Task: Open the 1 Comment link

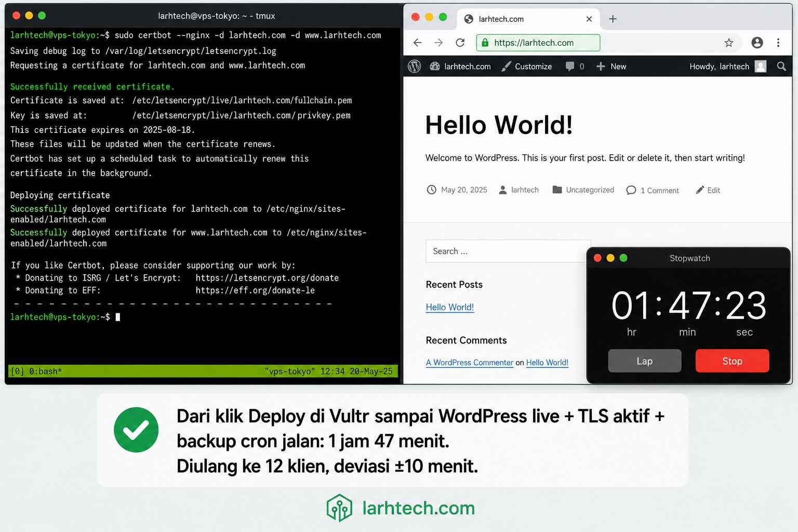Action: (659, 191)
